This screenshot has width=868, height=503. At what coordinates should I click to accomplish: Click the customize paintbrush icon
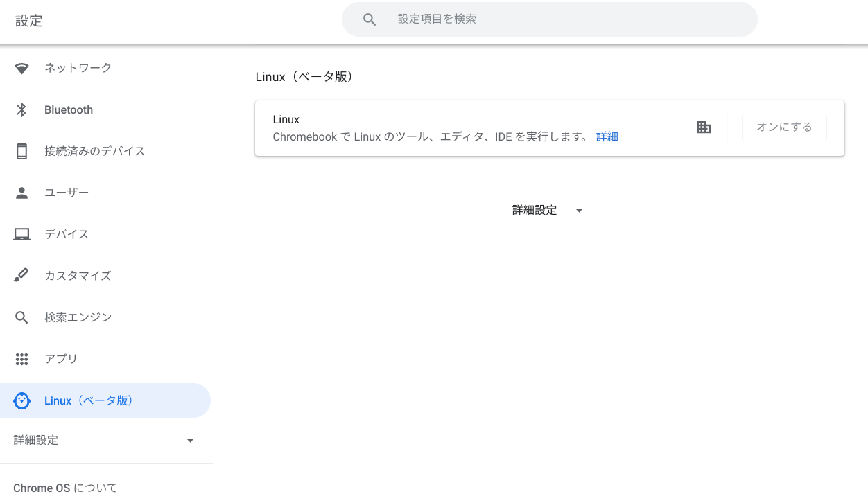click(22, 276)
